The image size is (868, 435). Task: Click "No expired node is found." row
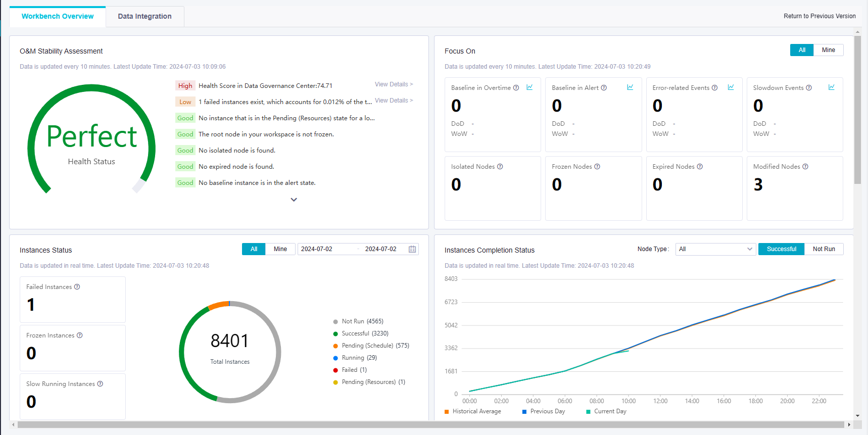pos(236,167)
